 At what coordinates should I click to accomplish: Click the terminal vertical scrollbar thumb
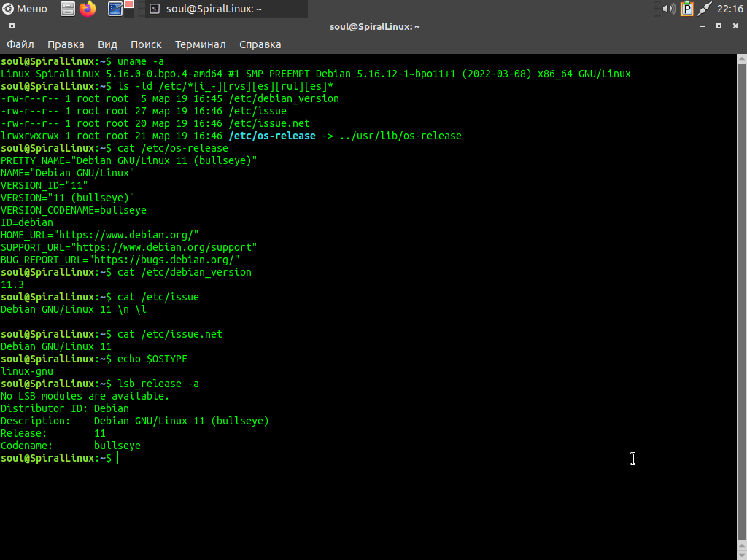[741, 301]
